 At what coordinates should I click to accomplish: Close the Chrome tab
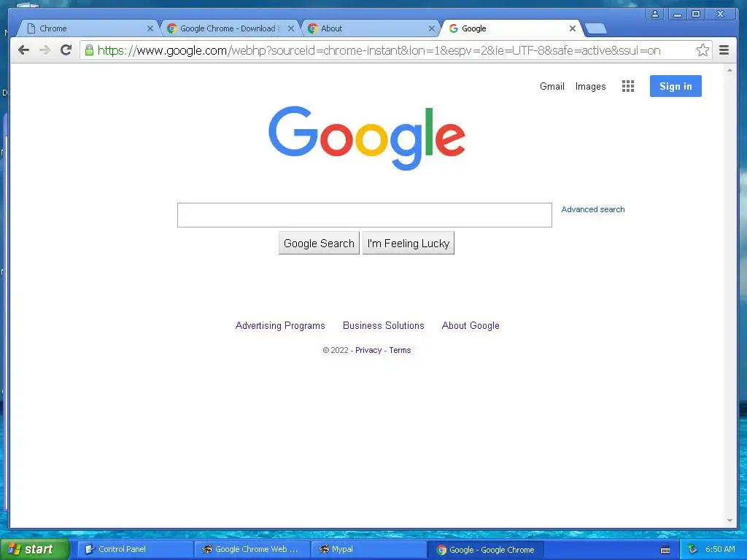pyautogui.click(x=150, y=28)
